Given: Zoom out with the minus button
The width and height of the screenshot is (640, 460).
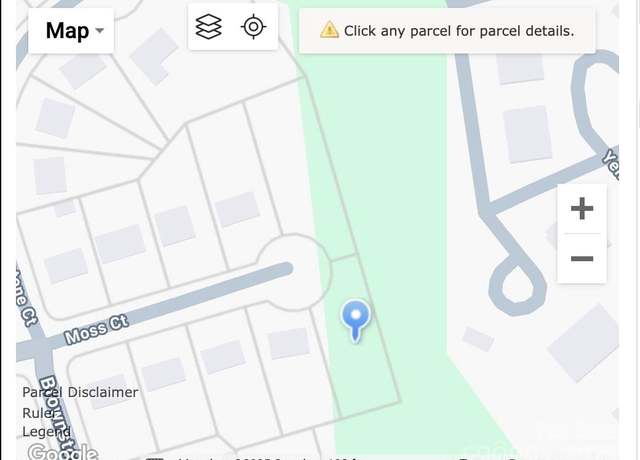Looking at the screenshot, I should pos(582,258).
